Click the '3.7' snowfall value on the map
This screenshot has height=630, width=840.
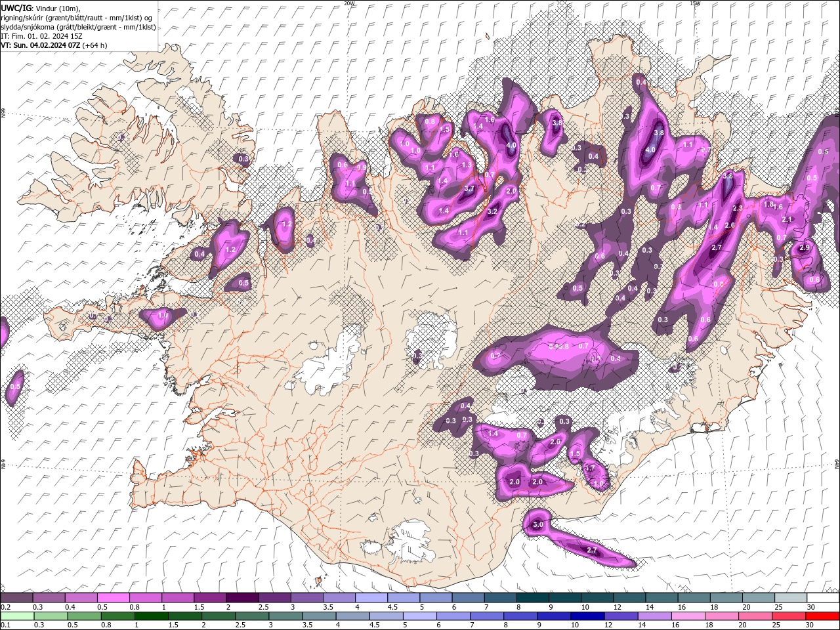(469, 189)
